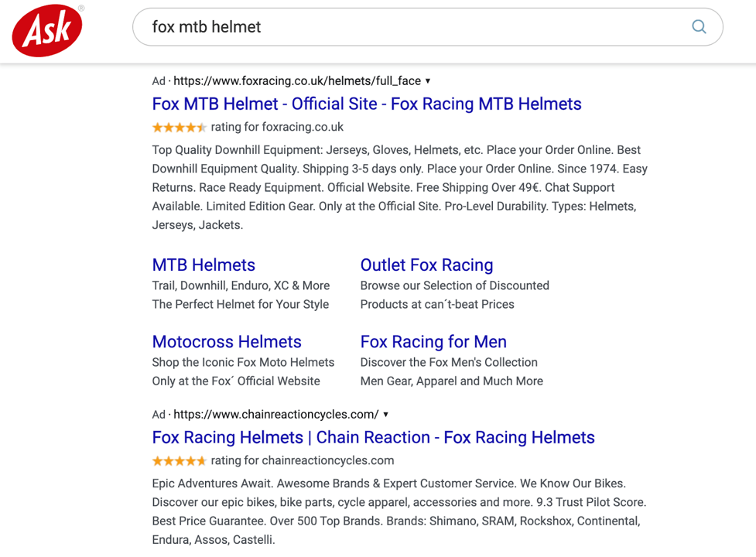
Task: Open the Fox MTB Helmet - Official Site result
Action: 366,104
